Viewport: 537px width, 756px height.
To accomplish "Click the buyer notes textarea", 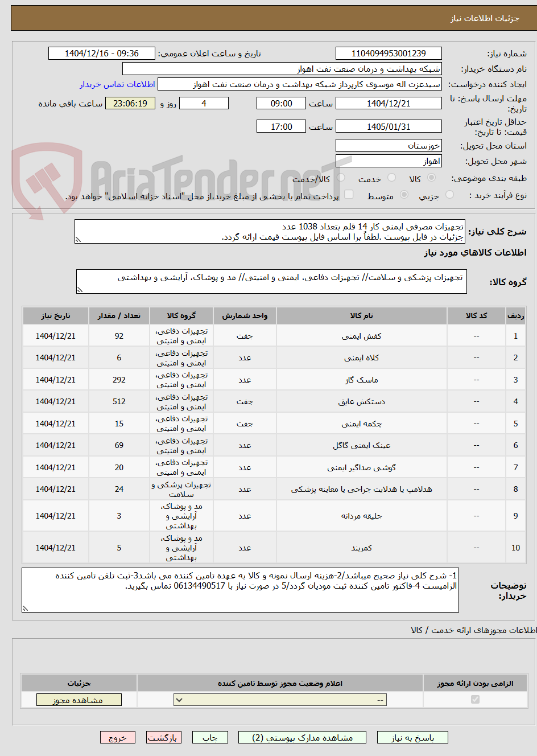I will [x=240, y=590].
